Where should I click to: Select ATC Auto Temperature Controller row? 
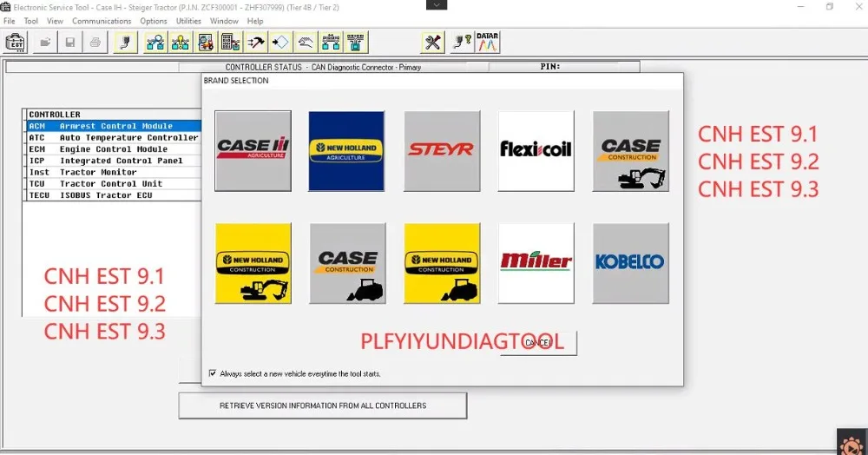click(x=114, y=138)
